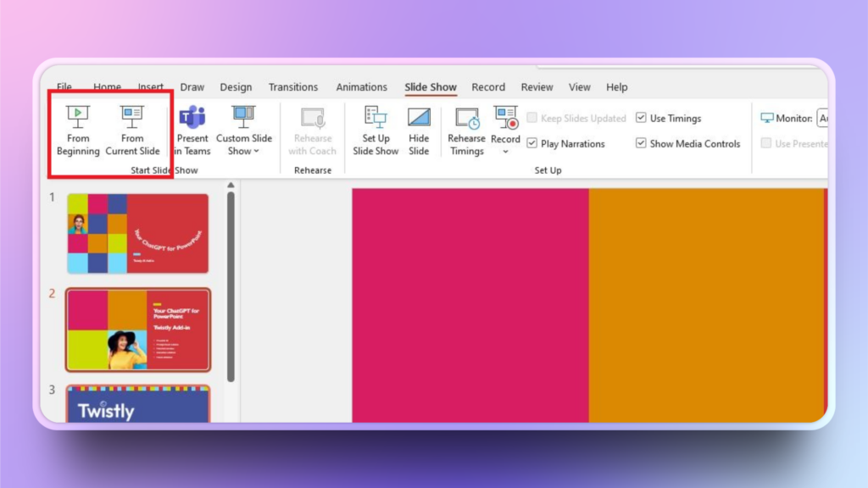
Task: Open the Design tab
Action: point(236,87)
